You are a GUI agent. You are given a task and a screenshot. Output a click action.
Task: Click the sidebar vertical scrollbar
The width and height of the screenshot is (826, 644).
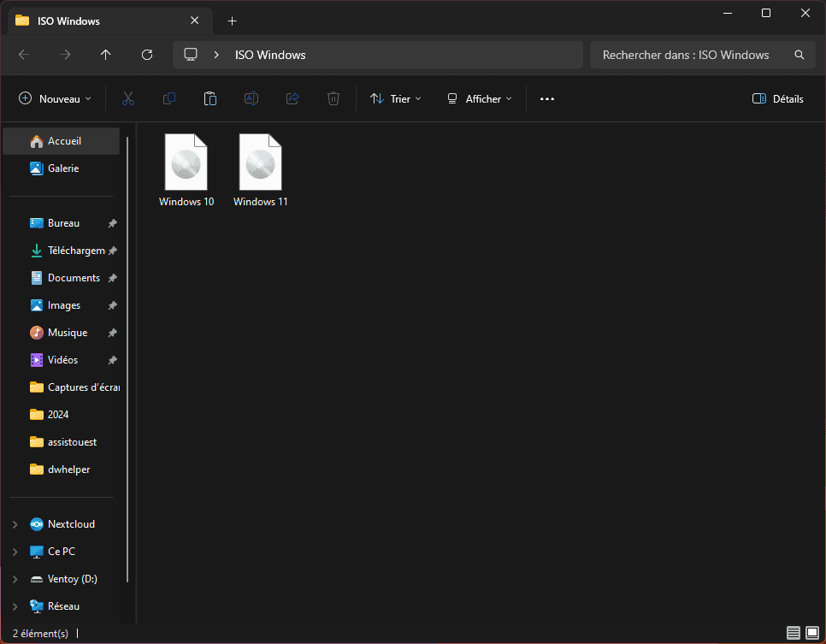tap(127, 359)
